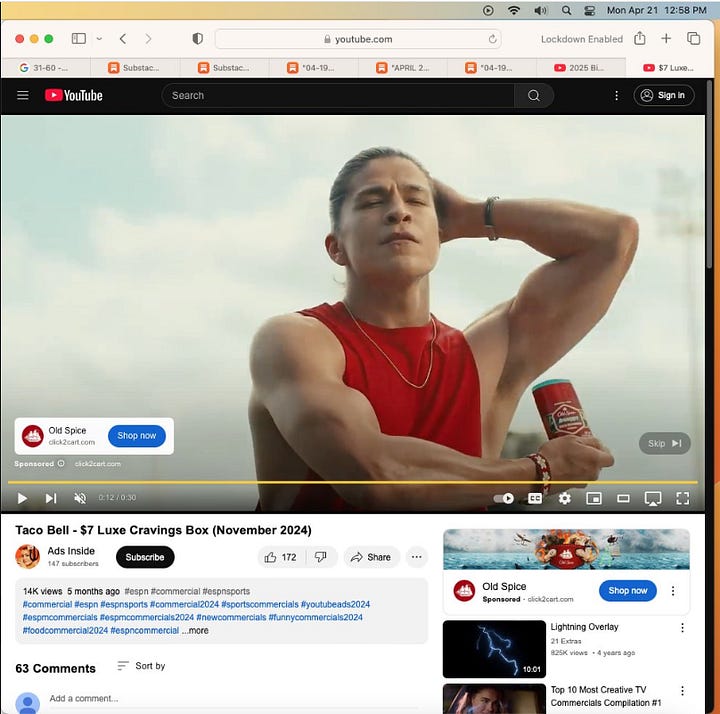Viewport: 720px width, 714px height.
Task: Open the Ads Inside channel avatar
Action: pos(28,557)
